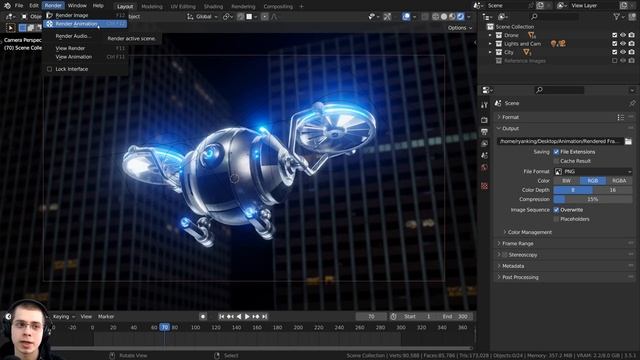Open the File menu
Viewport: 640px width, 360px height.
click(x=19, y=6)
